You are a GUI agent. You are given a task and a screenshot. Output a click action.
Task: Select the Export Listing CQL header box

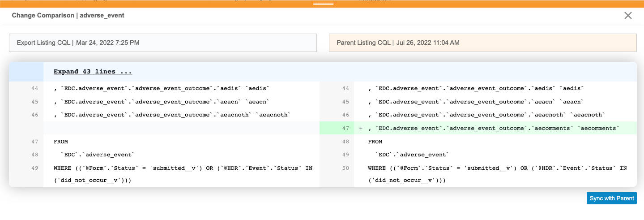(x=163, y=43)
